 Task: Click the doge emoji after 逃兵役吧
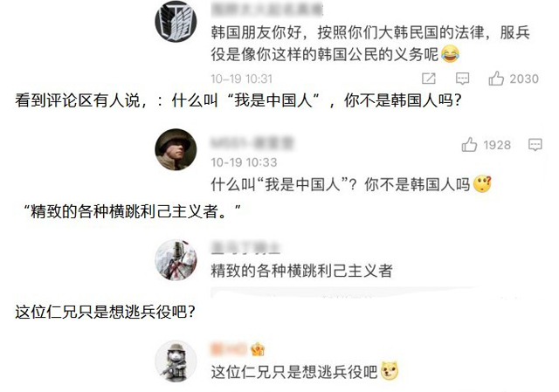point(390,371)
